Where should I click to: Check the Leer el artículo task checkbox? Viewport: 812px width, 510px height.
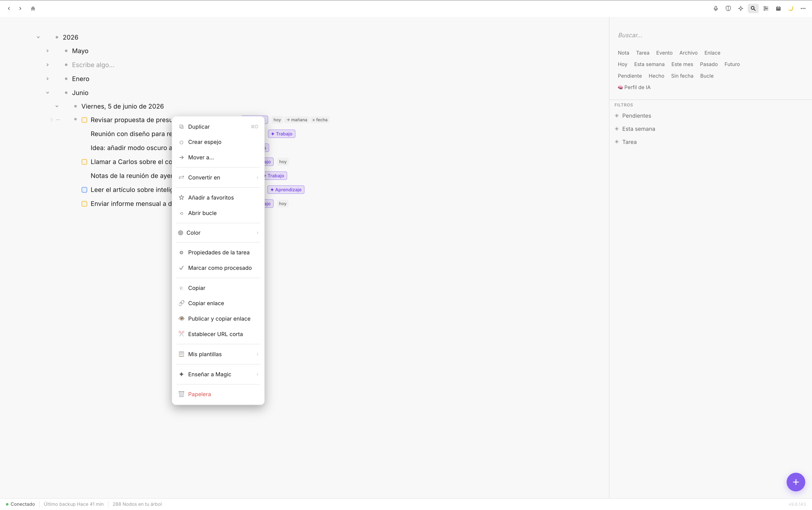point(85,190)
